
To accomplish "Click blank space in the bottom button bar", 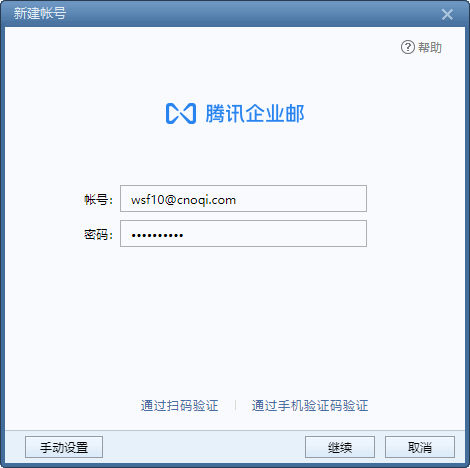I will [x=203, y=447].
